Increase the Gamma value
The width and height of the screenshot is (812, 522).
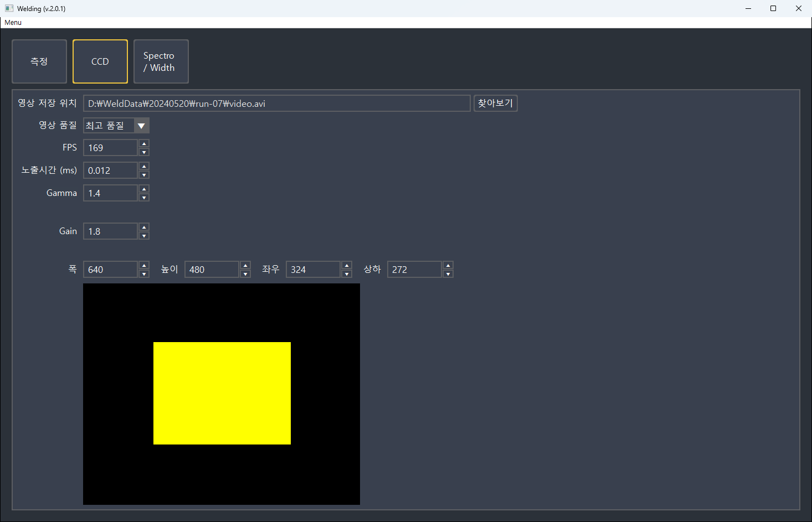point(144,189)
